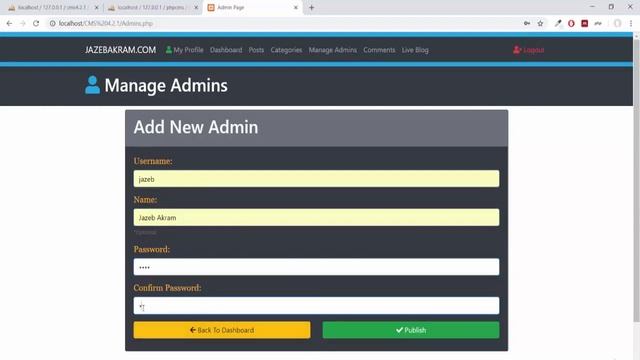Focus the Confirm Password field
This screenshot has width=640, height=360.
coord(316,306)
